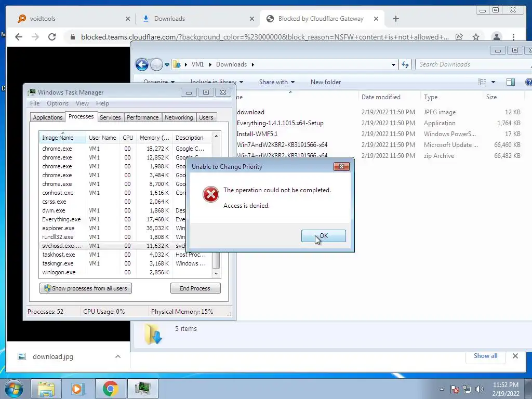Refresh the Downloads folder in Explorer
Viewport: 532px width, 399px height.
(405, 64)
